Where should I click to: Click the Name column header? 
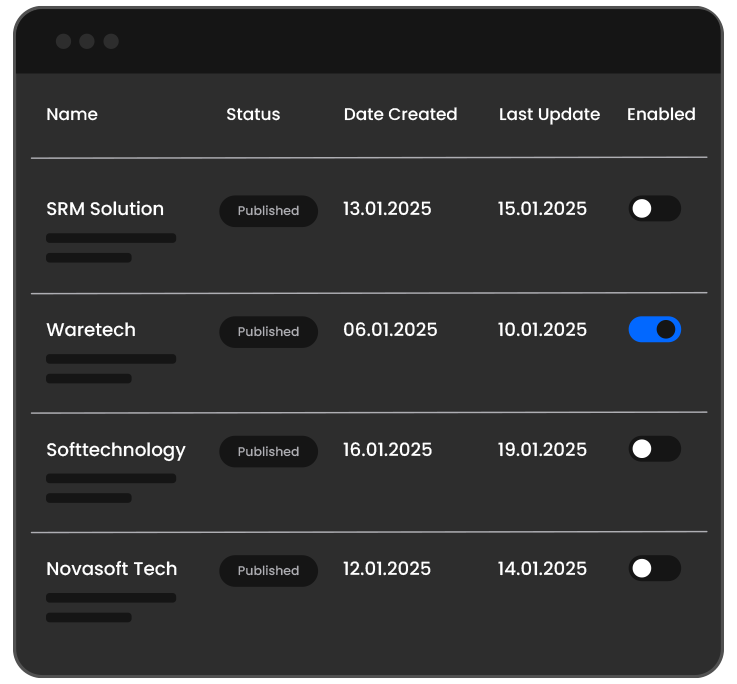pyautogui.click(x=72, y=114)
